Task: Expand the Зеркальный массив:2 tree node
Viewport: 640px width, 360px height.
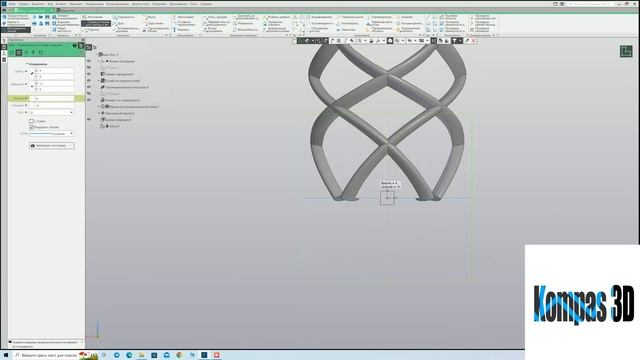Action: pos(99,113)
